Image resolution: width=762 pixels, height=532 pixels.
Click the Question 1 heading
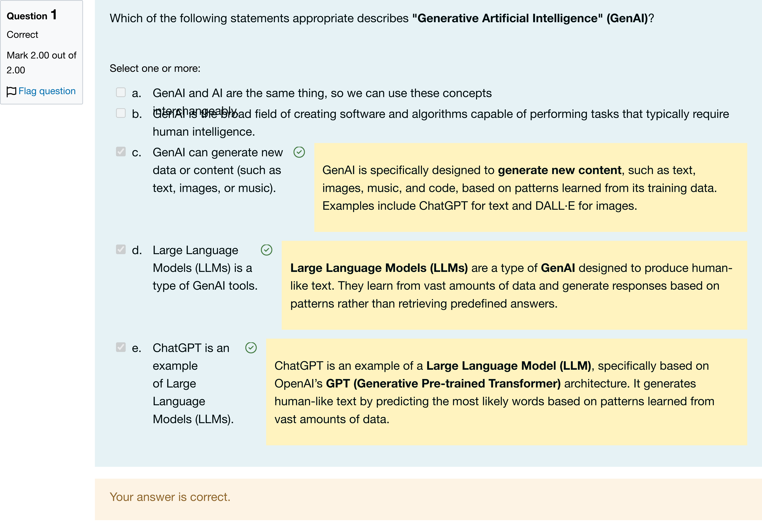tap(32, 15)
